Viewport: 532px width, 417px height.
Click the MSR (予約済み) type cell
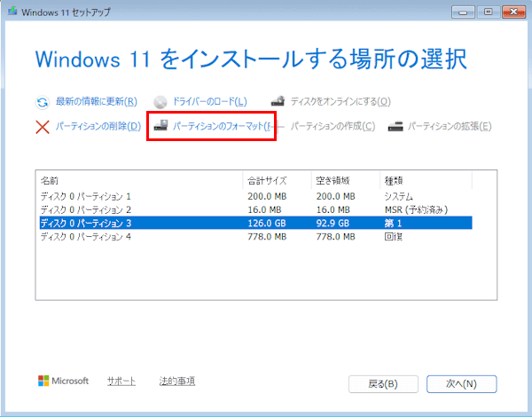[416, 210]
